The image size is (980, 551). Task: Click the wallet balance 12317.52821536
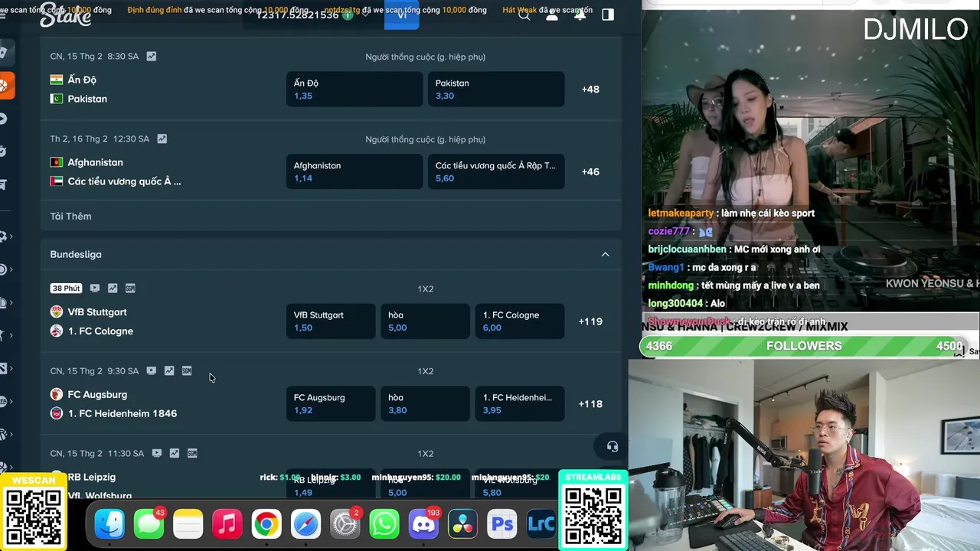tap(297, 15)
